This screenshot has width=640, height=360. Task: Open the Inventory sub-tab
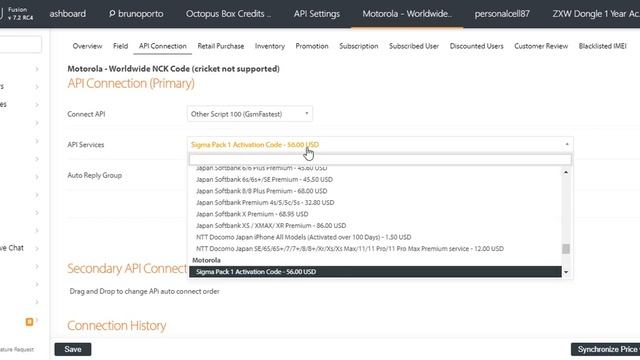click(270, 46)
